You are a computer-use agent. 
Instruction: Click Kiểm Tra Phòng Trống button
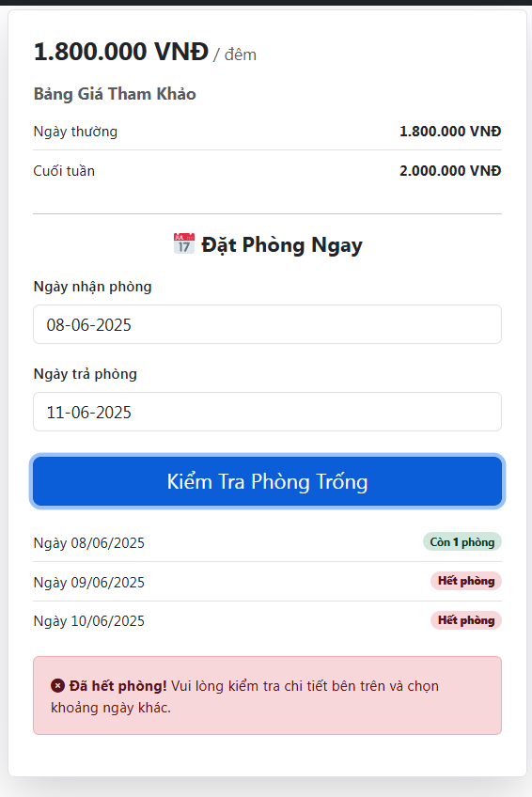pos(267,481)
